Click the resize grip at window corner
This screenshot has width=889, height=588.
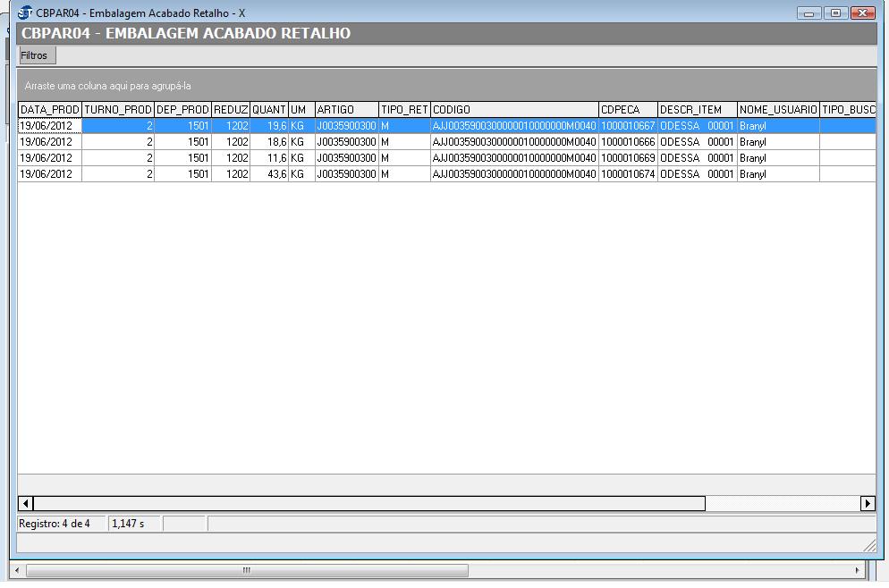(x=869, y=545)
